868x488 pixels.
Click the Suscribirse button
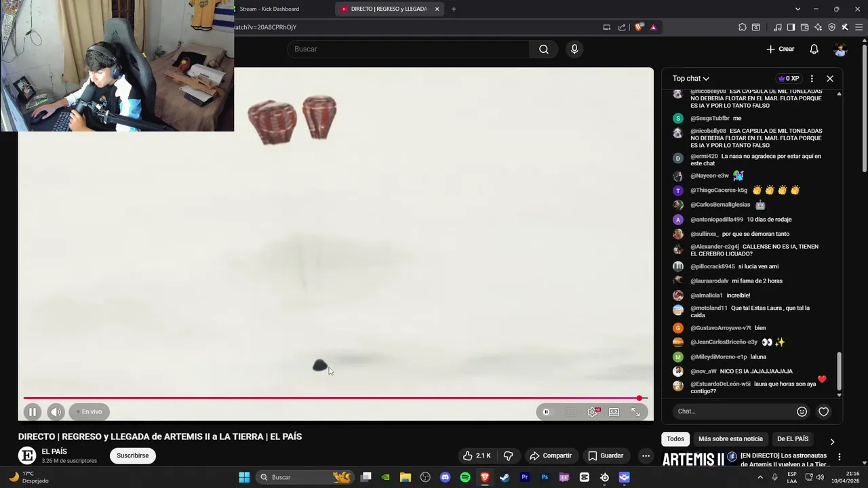[x=132, y=455]
